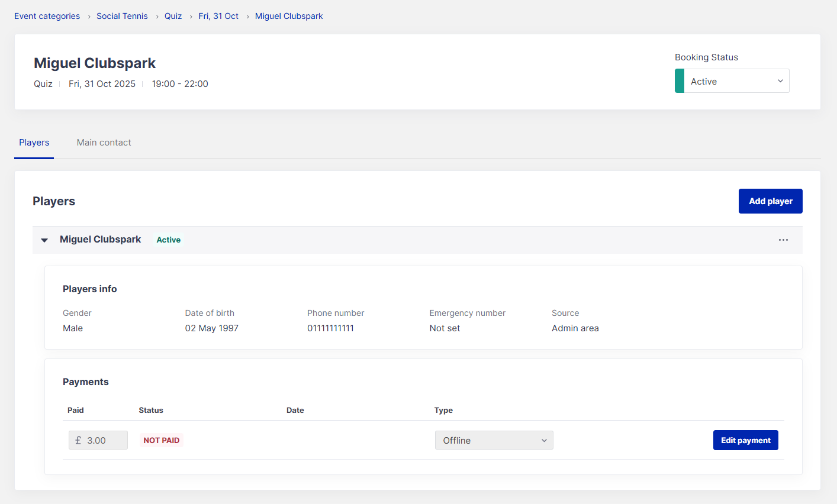Viewport: 837px width, 504px height.
Task: Open the Quiz breadcrumb link
Action: 173,16
